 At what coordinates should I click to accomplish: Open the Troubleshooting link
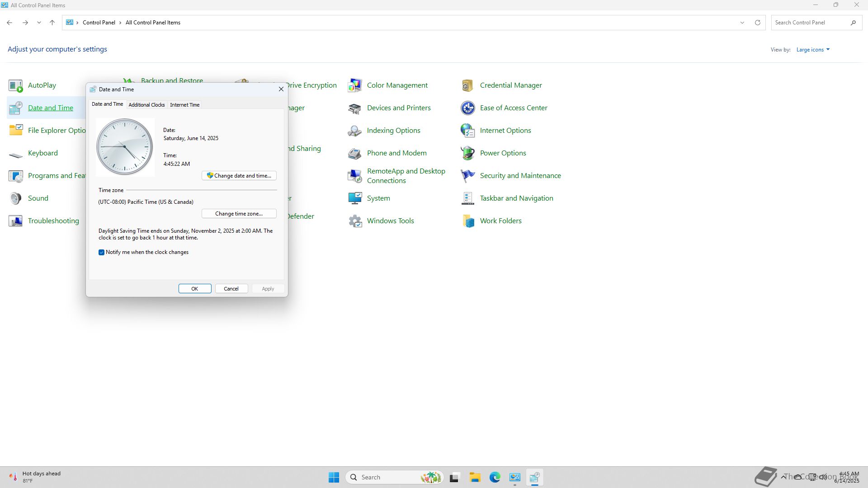[53, 221]
